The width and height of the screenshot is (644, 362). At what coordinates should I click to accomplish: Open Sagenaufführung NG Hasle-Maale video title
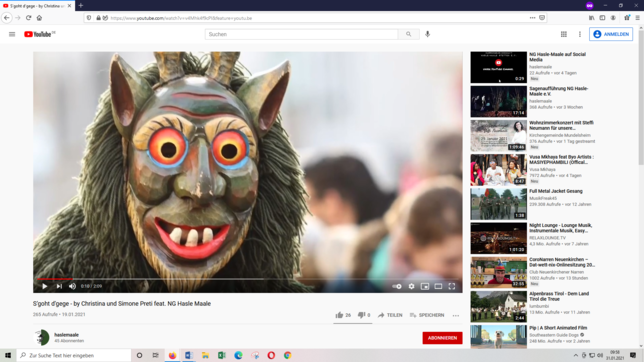(x=558, y=91)
